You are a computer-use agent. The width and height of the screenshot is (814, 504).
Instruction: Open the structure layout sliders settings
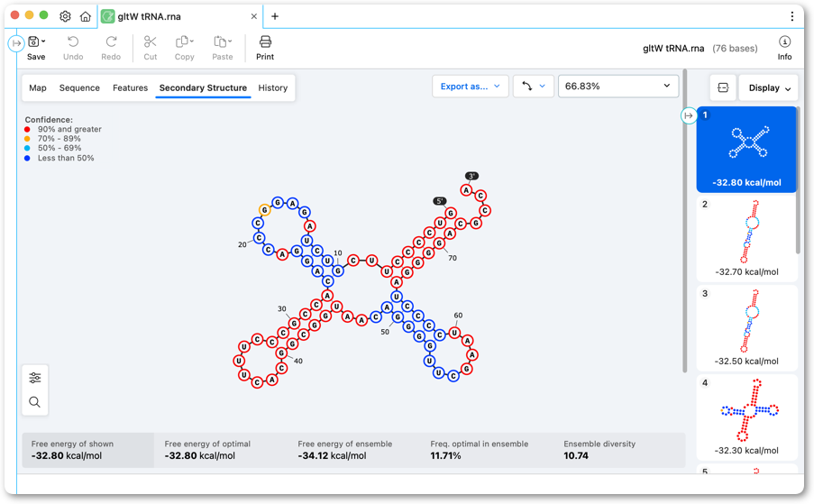pyautogui.click(x=35, y=378)
